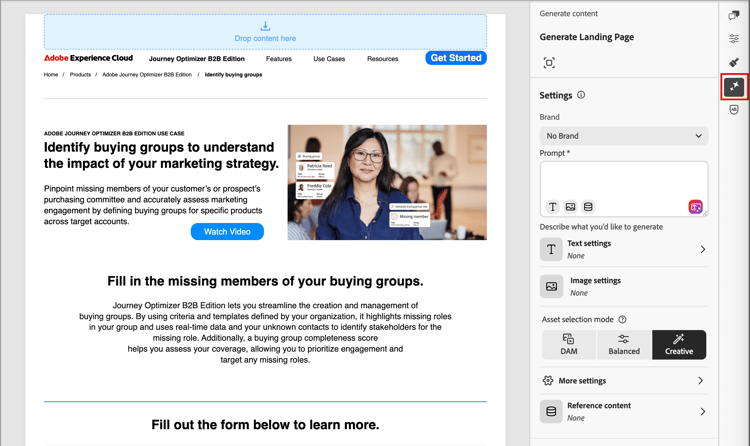
Task: Click the 'Generate content' panel label
Action: (569, 14)
